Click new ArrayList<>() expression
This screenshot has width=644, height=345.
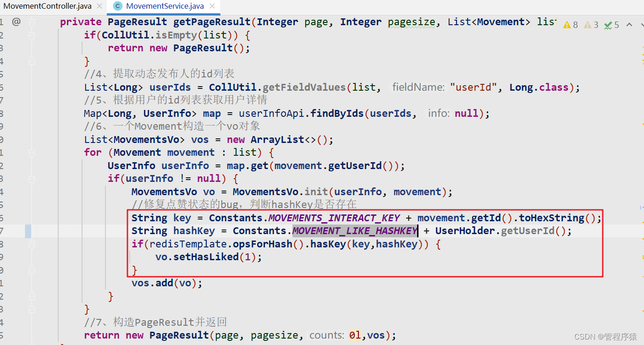[x=277, y=139]
